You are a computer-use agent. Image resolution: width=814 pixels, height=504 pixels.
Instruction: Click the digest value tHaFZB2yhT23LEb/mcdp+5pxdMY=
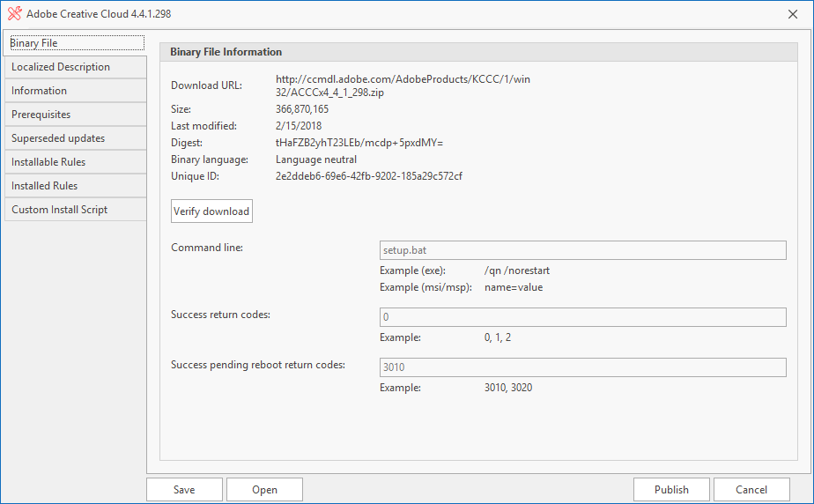point(359,143)
